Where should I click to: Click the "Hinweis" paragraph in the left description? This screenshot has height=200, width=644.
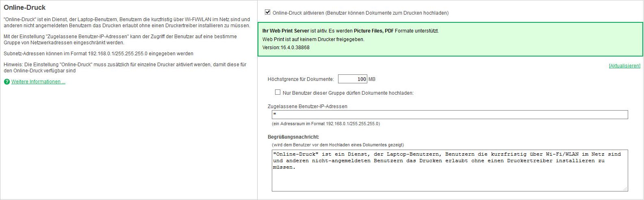coord(125,67)
